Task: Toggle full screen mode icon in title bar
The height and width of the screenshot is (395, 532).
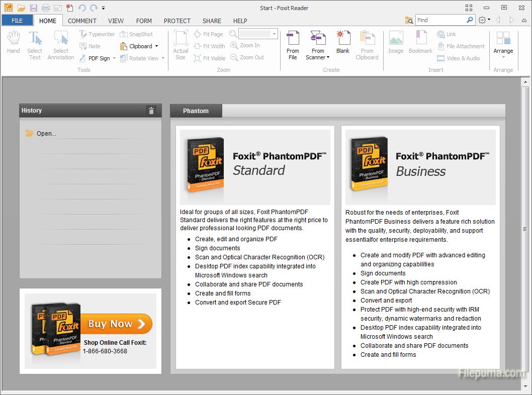Action: 469,8
